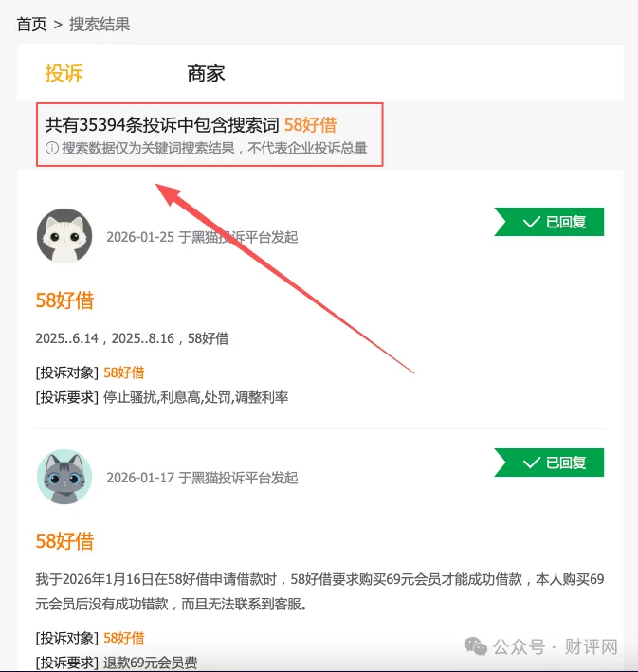This screenshot has height=672, width=638.
Task: Click the 2026-01-17 complaint date line
Action: coord(202,478)
